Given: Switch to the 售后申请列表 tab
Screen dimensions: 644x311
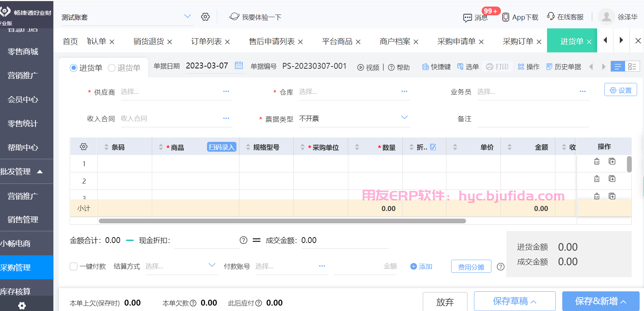Looking at the screenshot, I should click(272, 41).
